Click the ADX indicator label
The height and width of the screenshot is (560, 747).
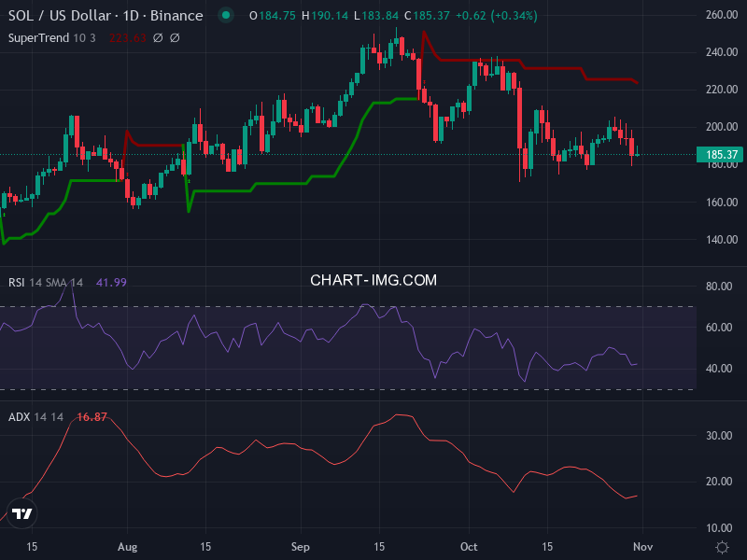(19, 416)
